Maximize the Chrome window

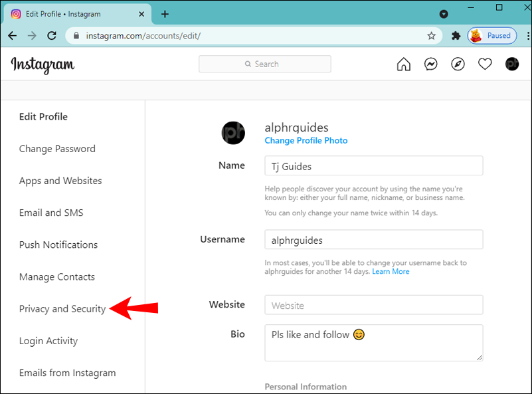[499, 7]
